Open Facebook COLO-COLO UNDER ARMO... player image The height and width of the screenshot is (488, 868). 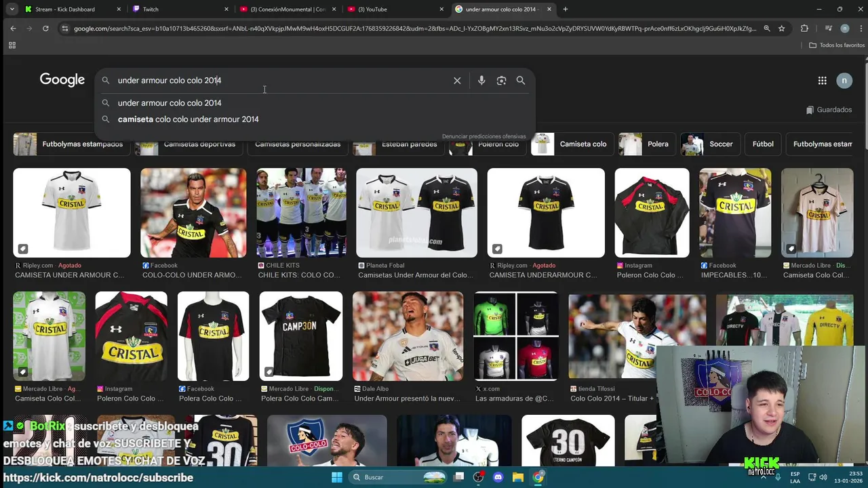(x=193, y=213)
